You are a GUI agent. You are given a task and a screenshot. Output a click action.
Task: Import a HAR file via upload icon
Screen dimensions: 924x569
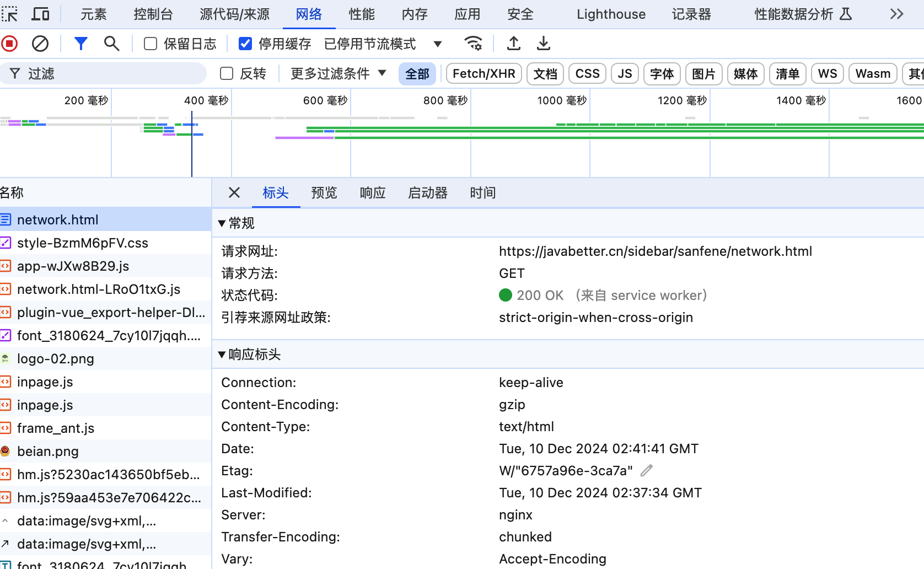tap(513, 43)
